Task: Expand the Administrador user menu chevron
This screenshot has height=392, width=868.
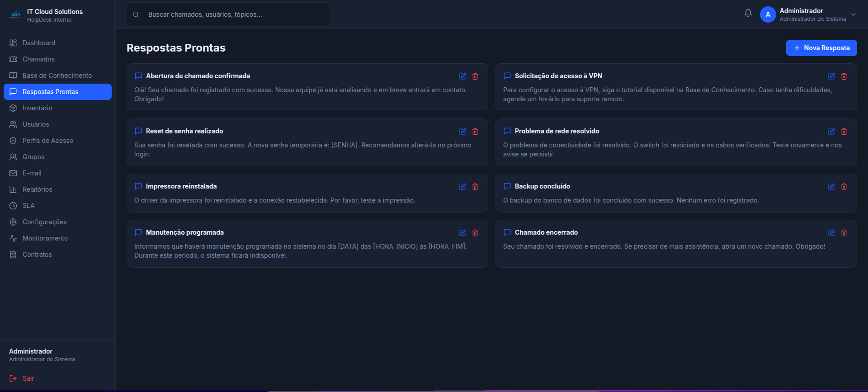Action: pyautogui.click(x=854, y=14)
